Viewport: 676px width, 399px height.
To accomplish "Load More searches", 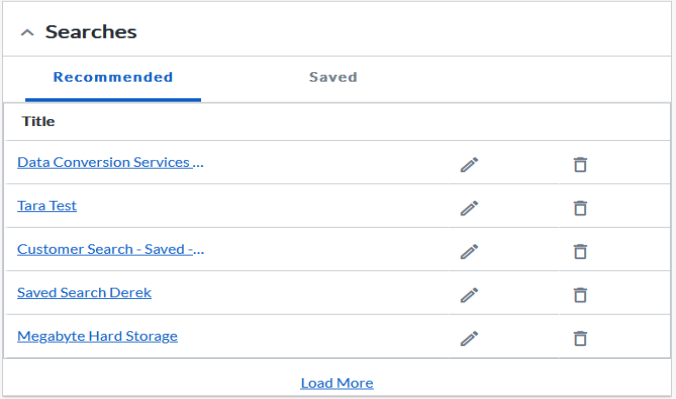I will click(x=337, y=383).
